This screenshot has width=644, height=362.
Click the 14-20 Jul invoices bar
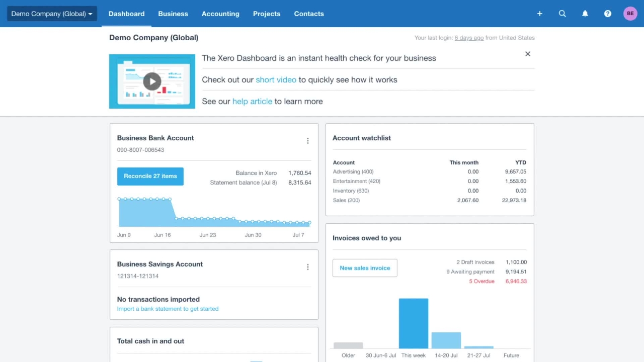coord(446,340)
